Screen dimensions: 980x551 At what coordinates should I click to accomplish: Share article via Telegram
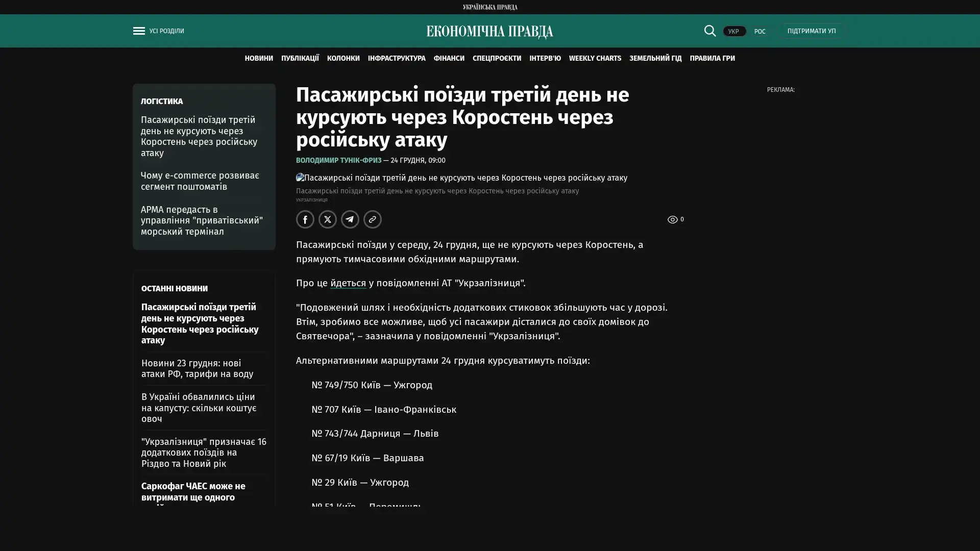[x=350, y=219]
